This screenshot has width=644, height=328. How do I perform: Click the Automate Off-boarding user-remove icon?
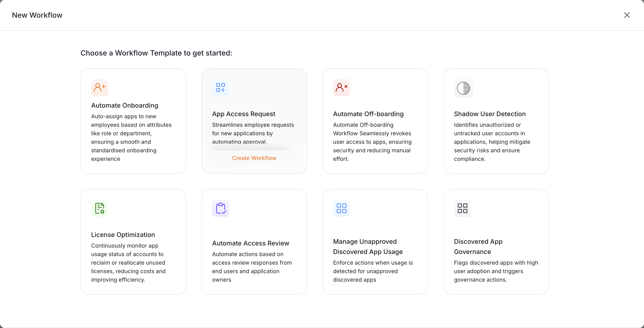pyautogui.click(x=342, y=87)
